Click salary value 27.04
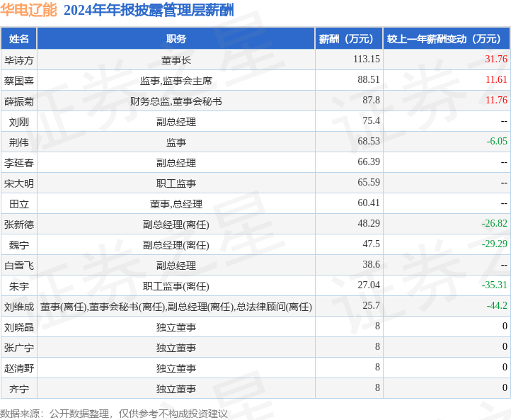The height and width of the screenshot is (420, 511). pos(369,285)
